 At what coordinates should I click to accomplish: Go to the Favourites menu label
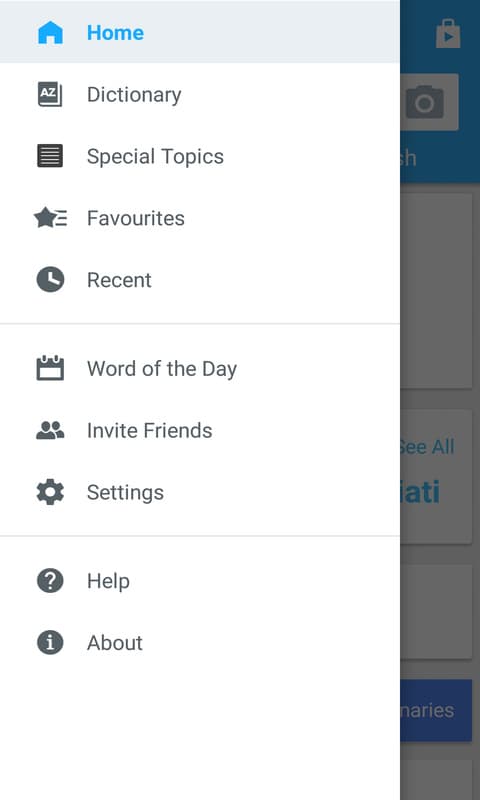(x=136, y=218)
